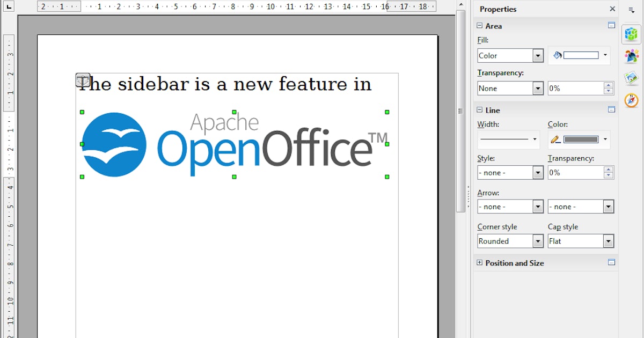
Task: Open the Corner style dropdown showing Rounded
Action: pos(510,241)
